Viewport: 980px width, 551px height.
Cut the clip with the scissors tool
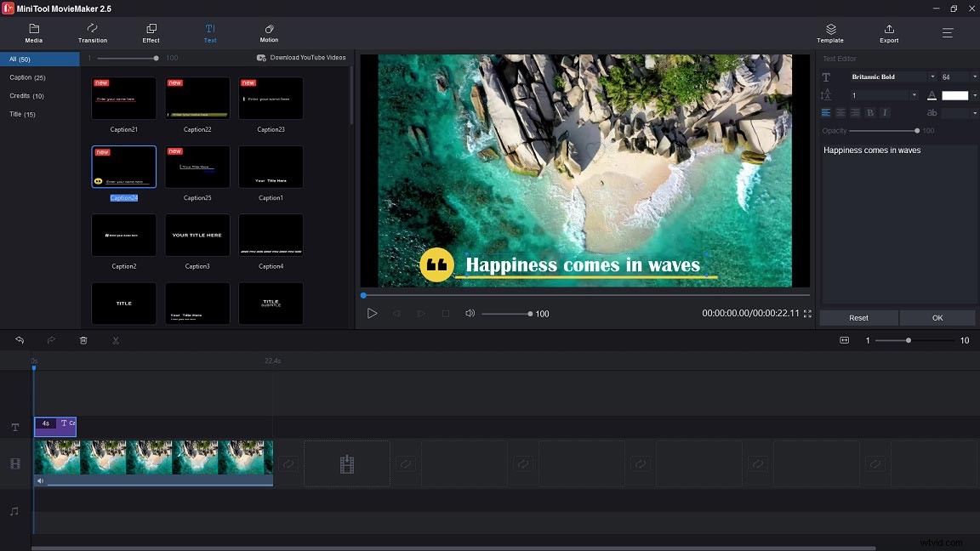(x=115, y=340)
